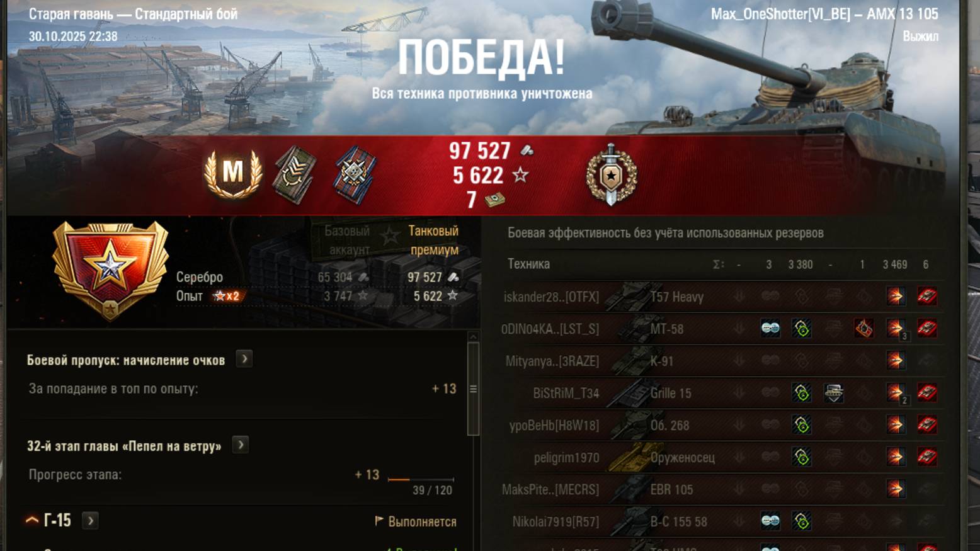Click the spotted icon for B-C 155 58
980x551 pixels.
tap(770, 521)
